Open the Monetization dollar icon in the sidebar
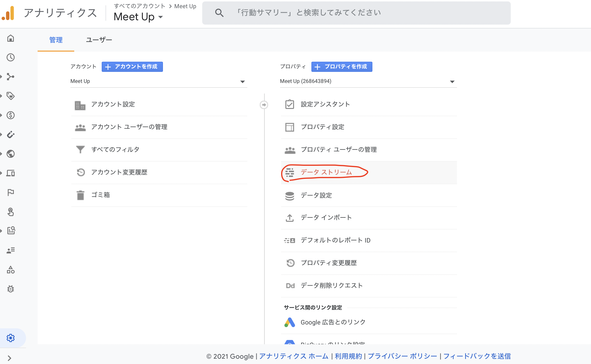The image size is (591, 364). [x=11, y=115]
